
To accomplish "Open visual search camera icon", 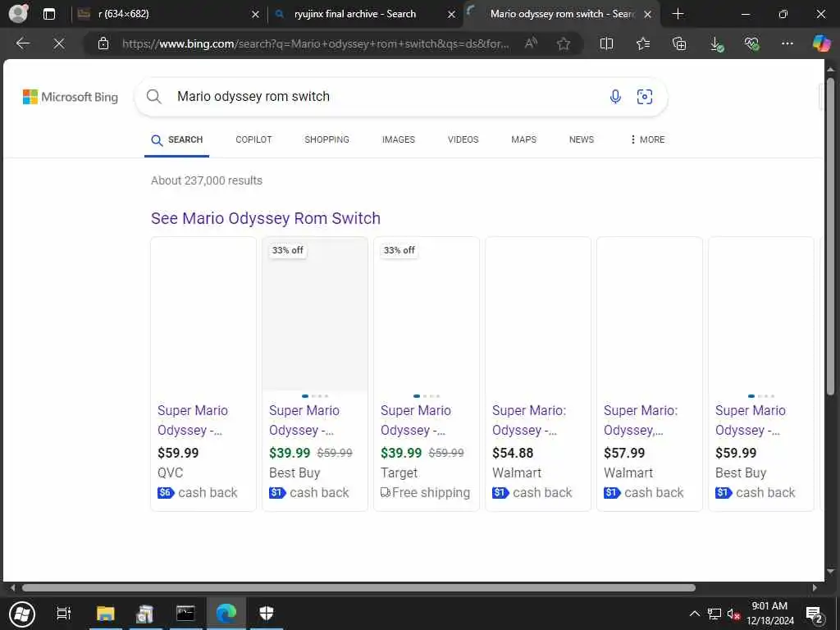I will point(645,97).
